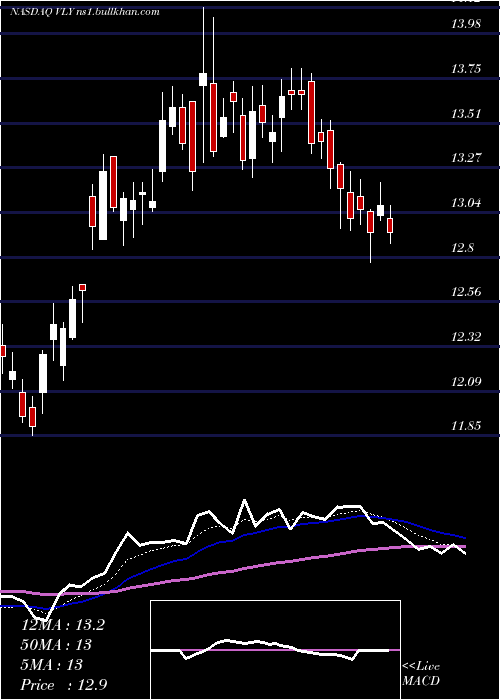Click the Price : 12.9 readout
Screen dimensions: 500x700
coord(63,685)
